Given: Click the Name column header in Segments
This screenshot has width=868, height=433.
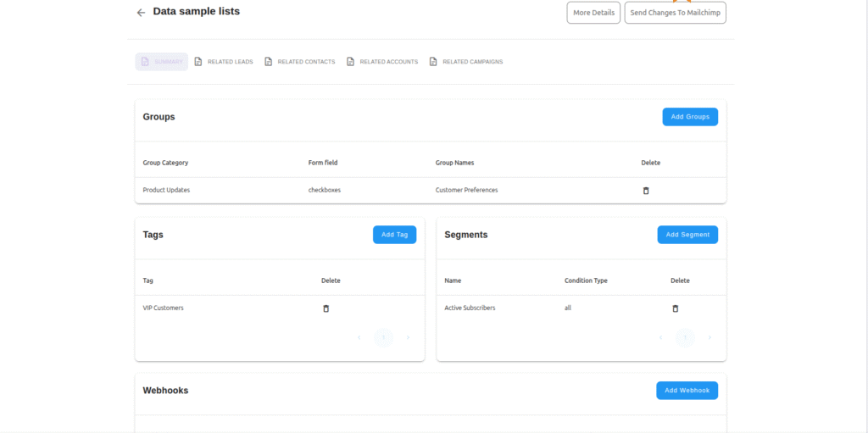Looking at the screenshot, I should (x=453, y=280).
